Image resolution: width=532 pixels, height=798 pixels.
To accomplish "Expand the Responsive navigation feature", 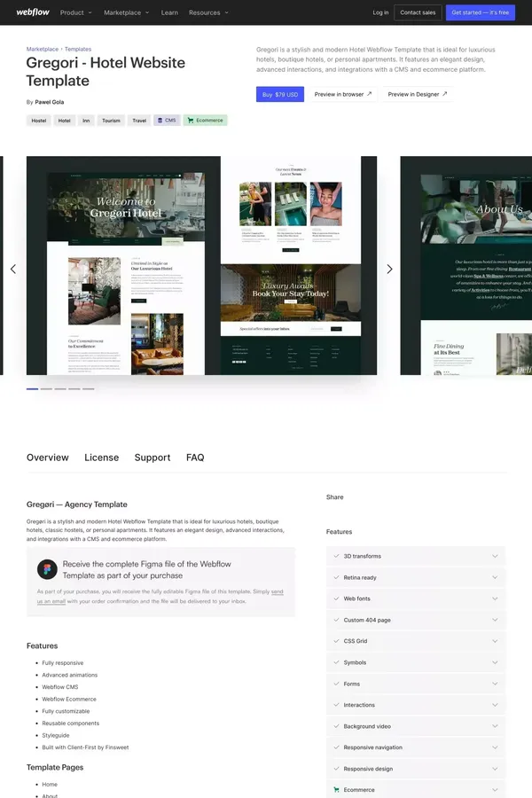I will point(416,747).
